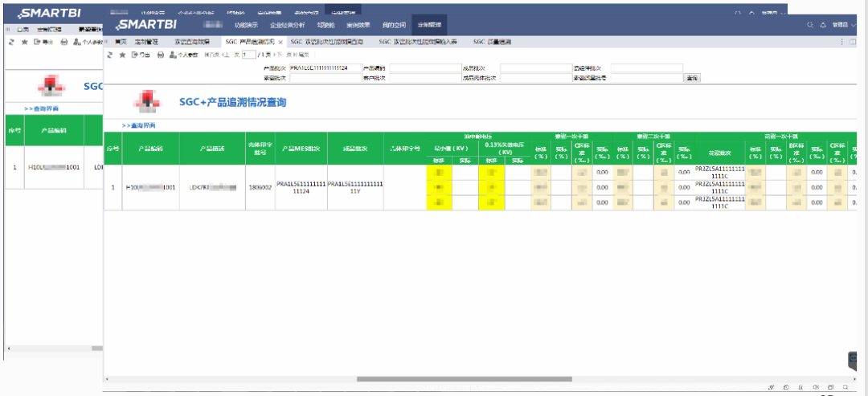Click the 产品批次 input with PRA1L5E value
Image resolution: width=868 pixels, height=396 pixels.
325,68
